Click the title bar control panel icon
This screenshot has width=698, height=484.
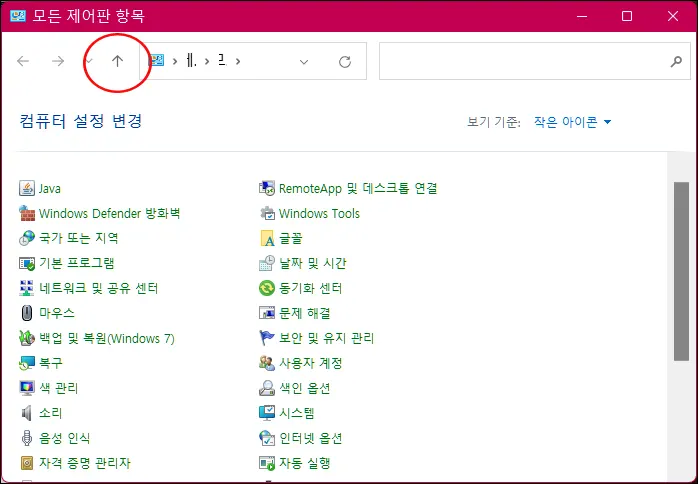click(x=17, y=16)
